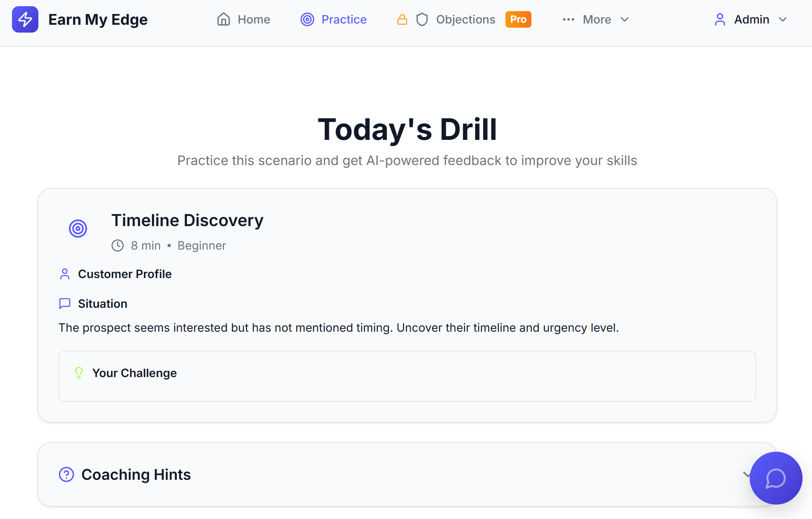The height and width of the screenshot is (519, 812).
Task: Select the shield icon for Objections
Action: click(x=422, y=19)
